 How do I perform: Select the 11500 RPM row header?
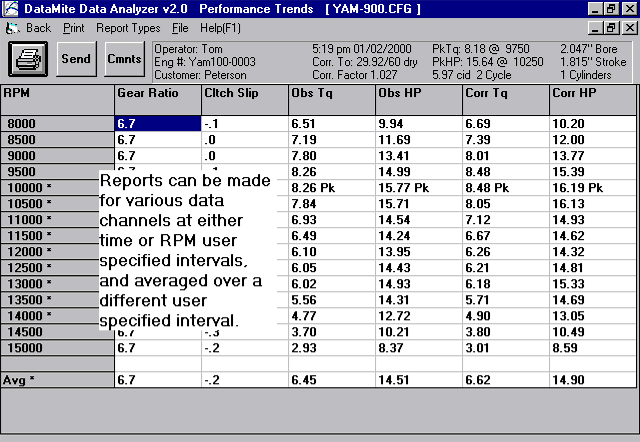[x=50, y=235]
